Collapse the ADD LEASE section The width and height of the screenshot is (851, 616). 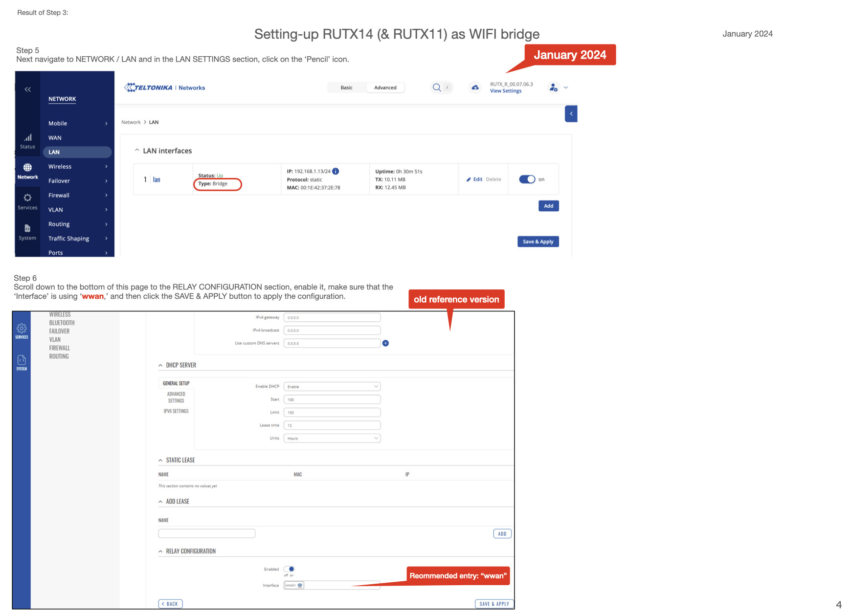(160, 502)
